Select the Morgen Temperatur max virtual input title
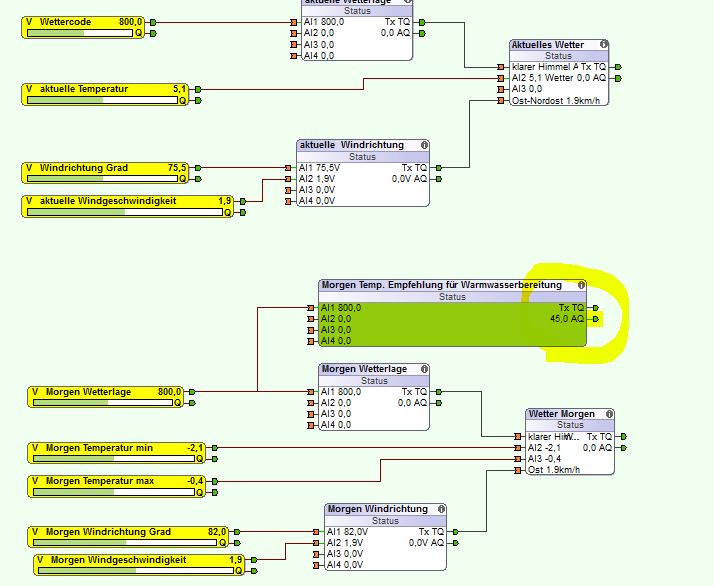The width and height of the screenshot is (714, 586). pos(100,481)
